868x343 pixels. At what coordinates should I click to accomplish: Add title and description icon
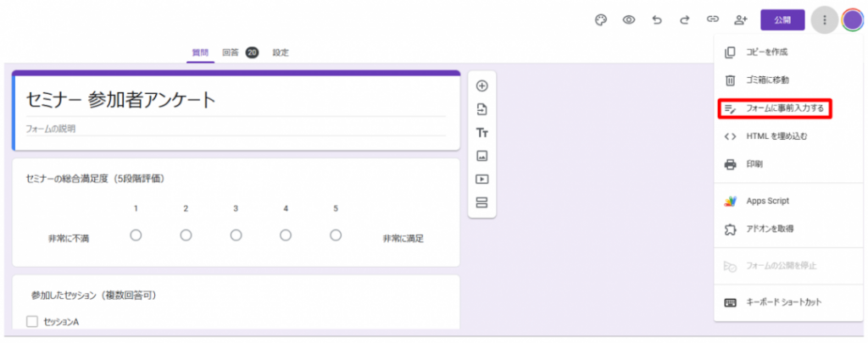point(482,133)
